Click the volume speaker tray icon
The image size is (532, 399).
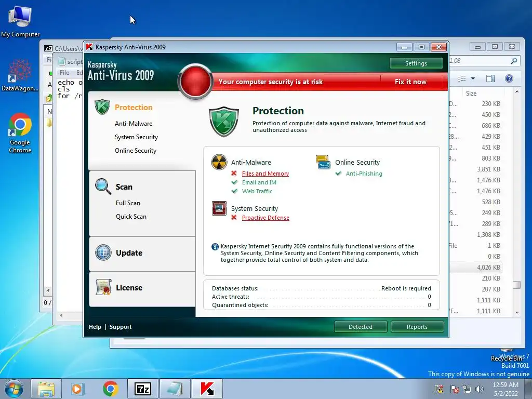click(x=480, y=389)
